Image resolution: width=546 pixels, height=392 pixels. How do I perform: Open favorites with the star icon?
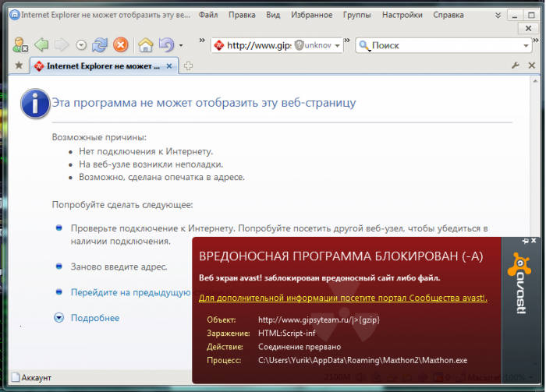coord(19,65)
